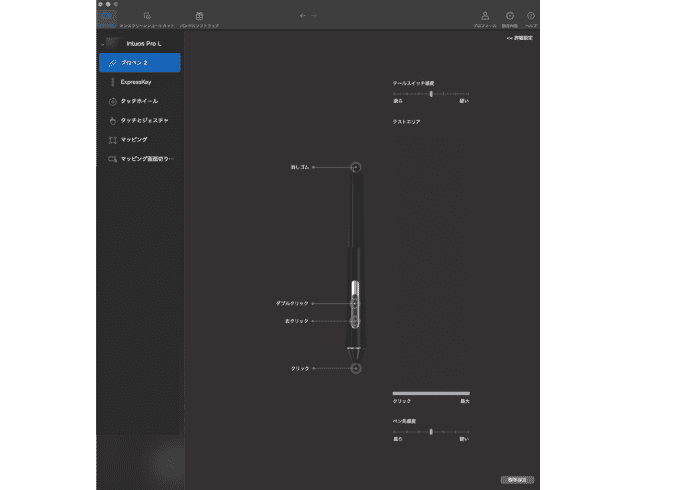This screenshot has height=490, width=690.
Task: Click the pen tip circle marker
Action: coord(355,368)
